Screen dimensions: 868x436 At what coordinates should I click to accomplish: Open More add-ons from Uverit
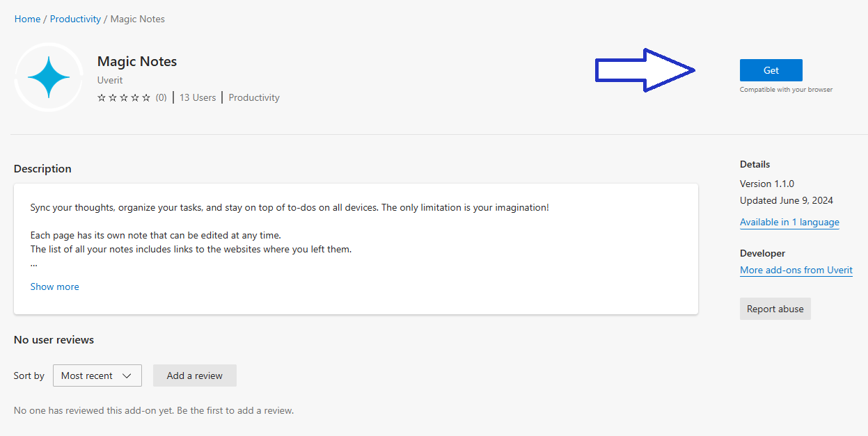796,270
